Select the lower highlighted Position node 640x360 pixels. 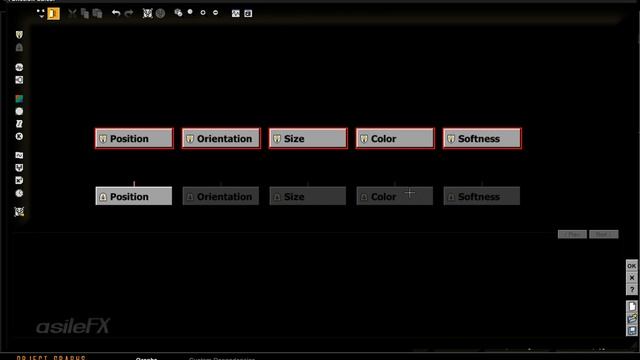134,196
